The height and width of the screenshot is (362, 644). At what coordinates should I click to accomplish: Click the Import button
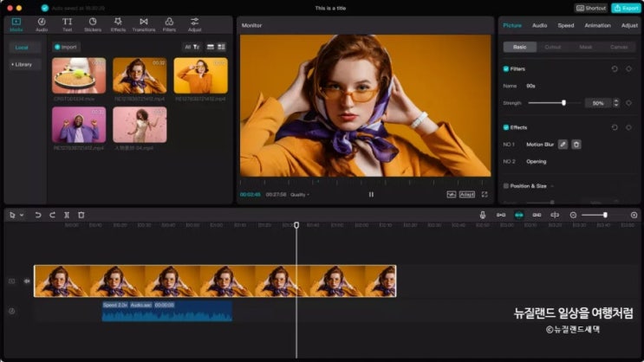click(66, 47)
